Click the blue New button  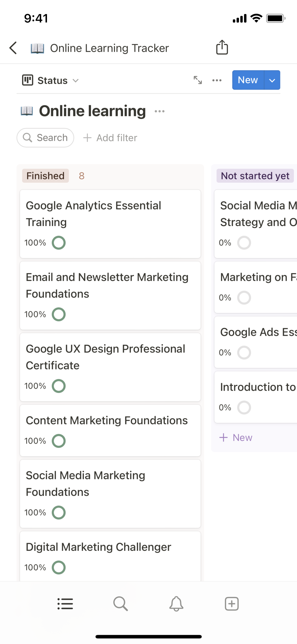(x=248, y=80)
